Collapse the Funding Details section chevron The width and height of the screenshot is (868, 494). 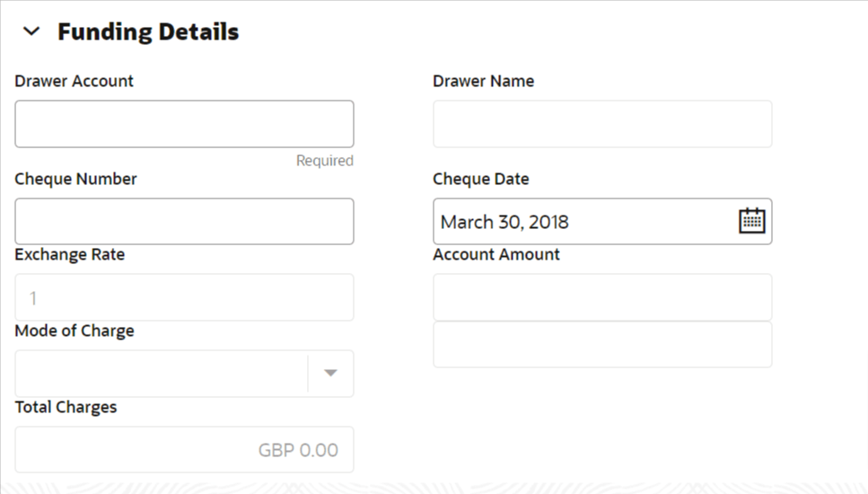coord(31,32)
